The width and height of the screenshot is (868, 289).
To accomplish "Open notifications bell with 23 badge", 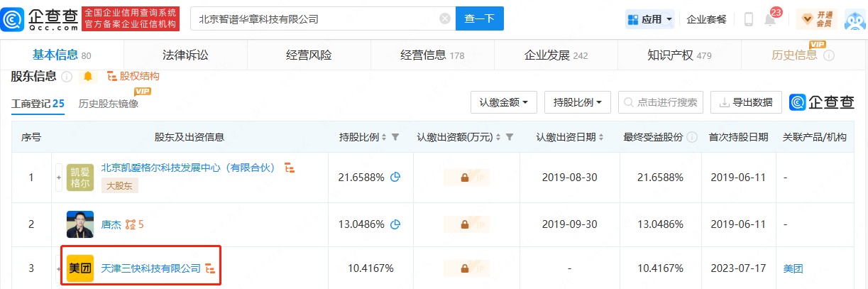I will [770, 19].
